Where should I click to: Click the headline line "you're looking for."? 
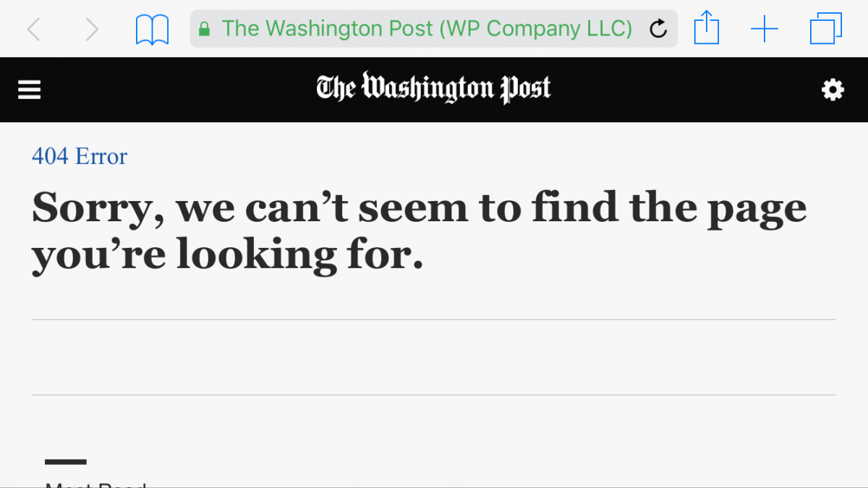tap(227, 256)
